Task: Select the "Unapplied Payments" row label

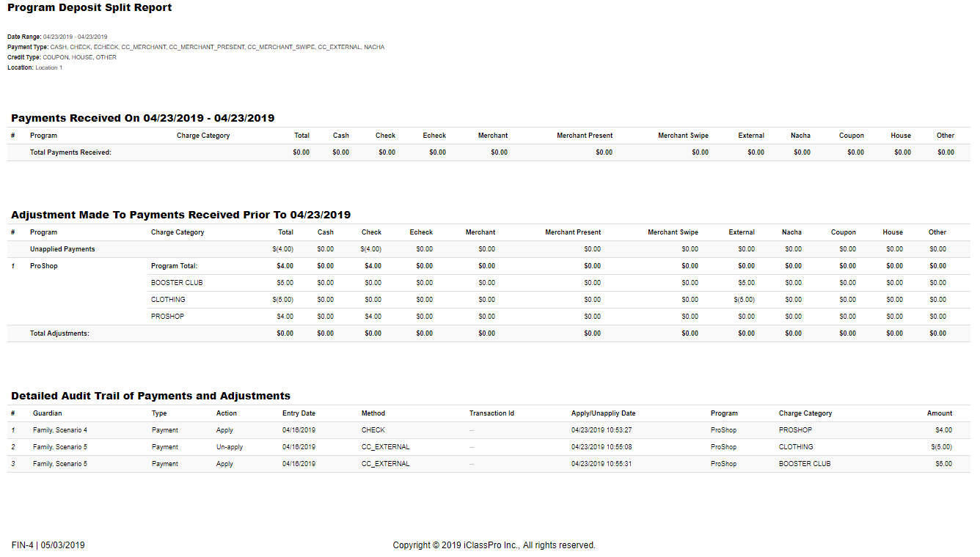Action: 62,249
